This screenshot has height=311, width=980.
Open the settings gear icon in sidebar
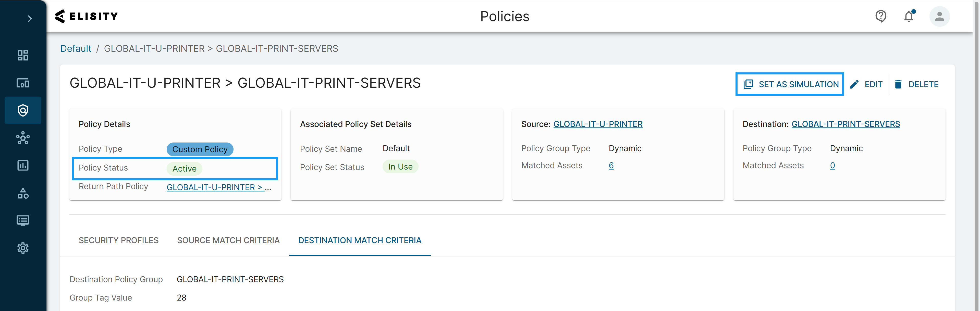coord(23,248)
